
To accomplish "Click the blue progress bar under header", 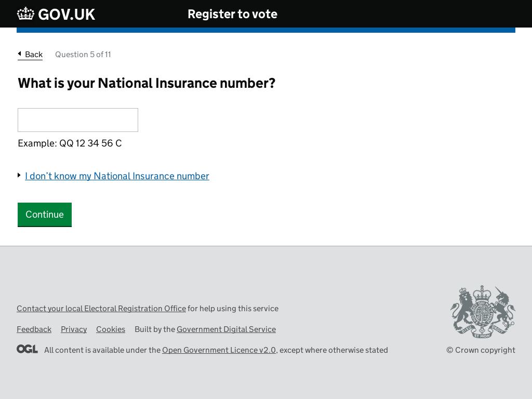I will (266, 30).
